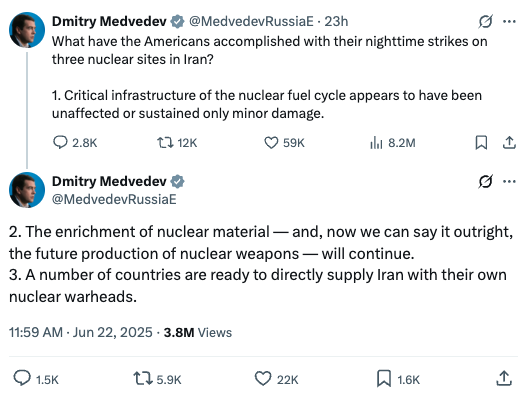Reply to the second tweet with 1.5K comments
Screen dimensions: 530x396
point(36,379)
